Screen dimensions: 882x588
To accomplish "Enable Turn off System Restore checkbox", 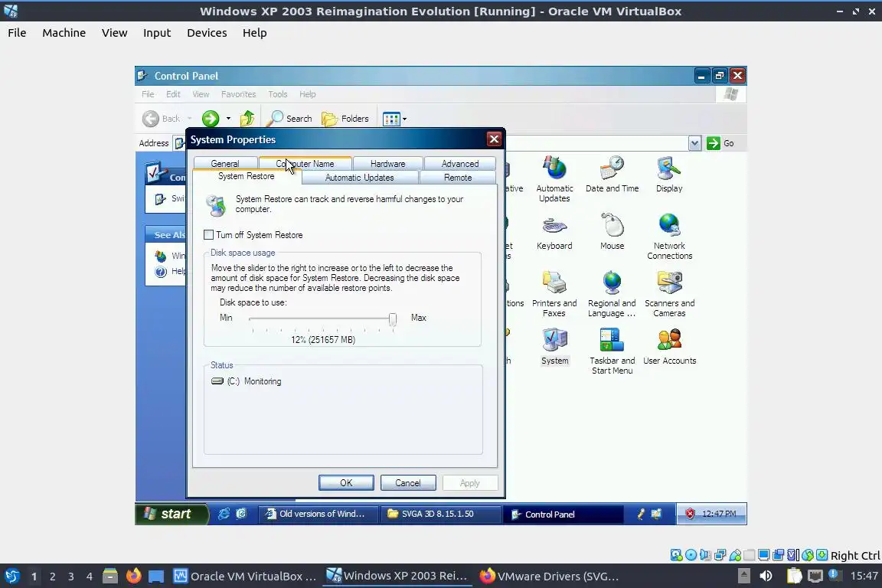I will (x=209, y=234).
